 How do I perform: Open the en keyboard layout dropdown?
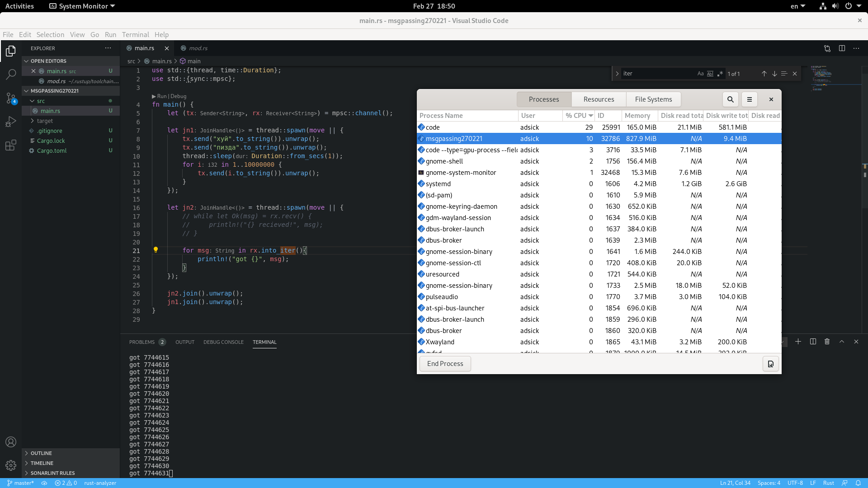[x=798, y=6]
